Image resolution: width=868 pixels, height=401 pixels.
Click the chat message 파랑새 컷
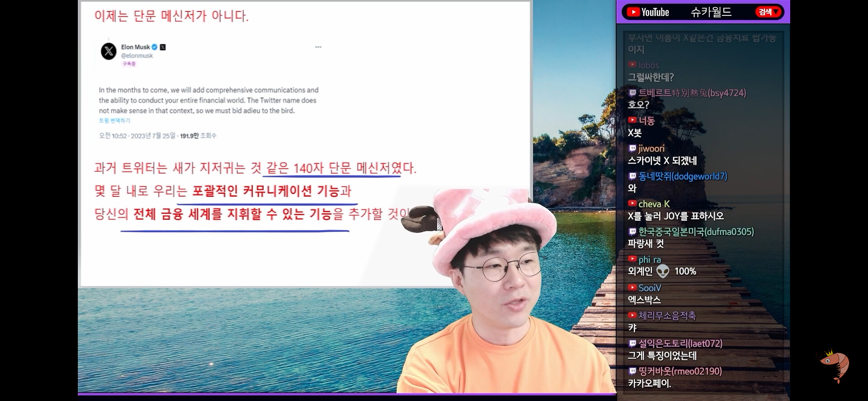click(x=646, y=244)
